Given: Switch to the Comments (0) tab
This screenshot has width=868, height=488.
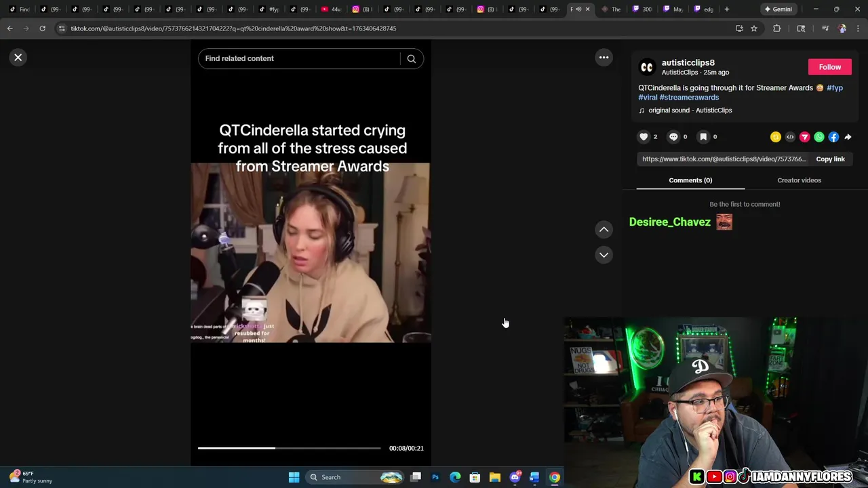Looking at the screenshot, I should 690,180.
